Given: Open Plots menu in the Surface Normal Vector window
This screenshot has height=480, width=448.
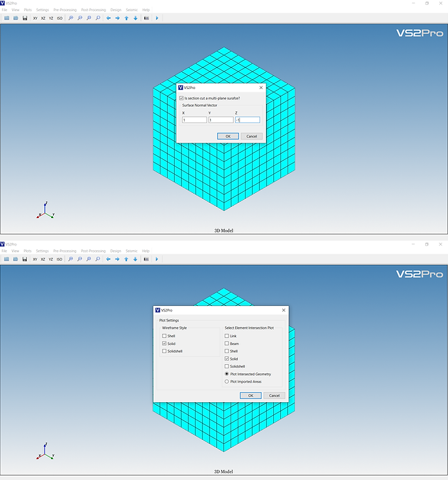Looking at the screenshot, I should [28, 10].
